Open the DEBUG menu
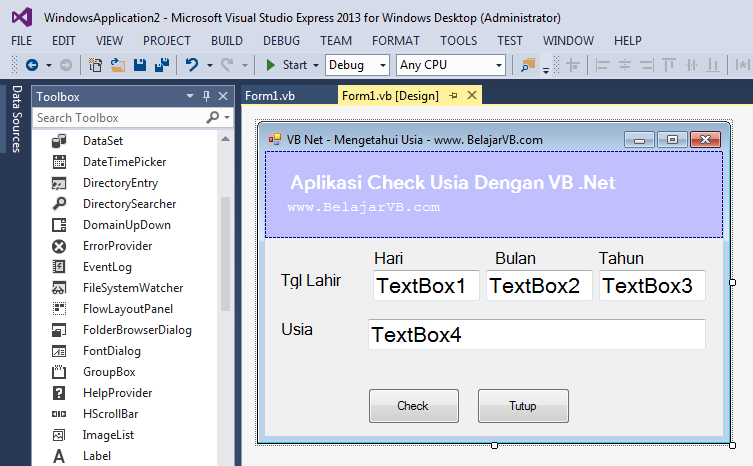This screenshot has height=466, width=753. 281,41
